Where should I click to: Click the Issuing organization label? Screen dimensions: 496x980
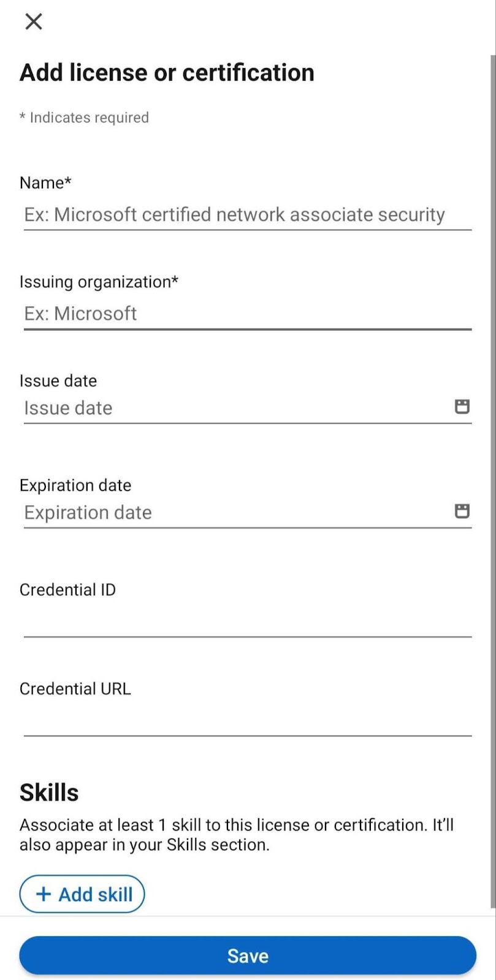99,281
